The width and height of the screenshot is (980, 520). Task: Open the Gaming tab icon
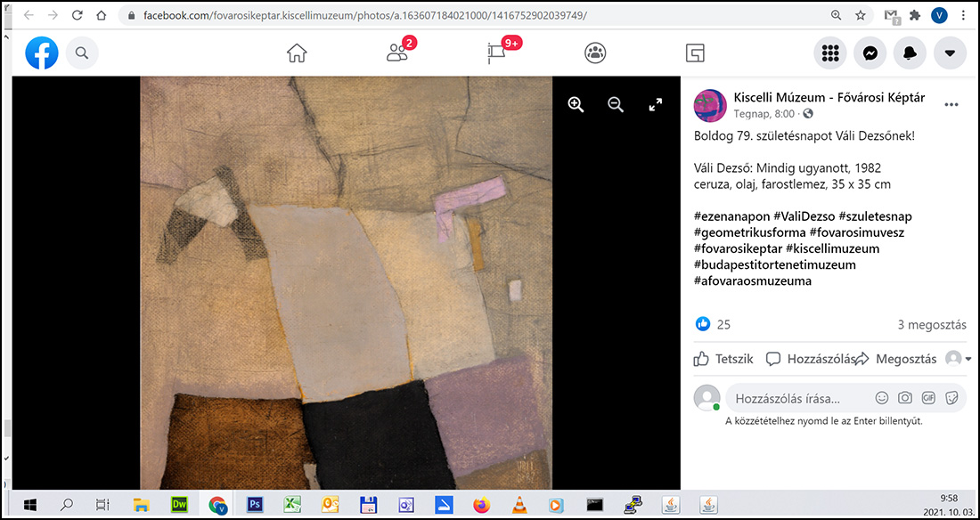pyautogui.click(x=694, y=53)
